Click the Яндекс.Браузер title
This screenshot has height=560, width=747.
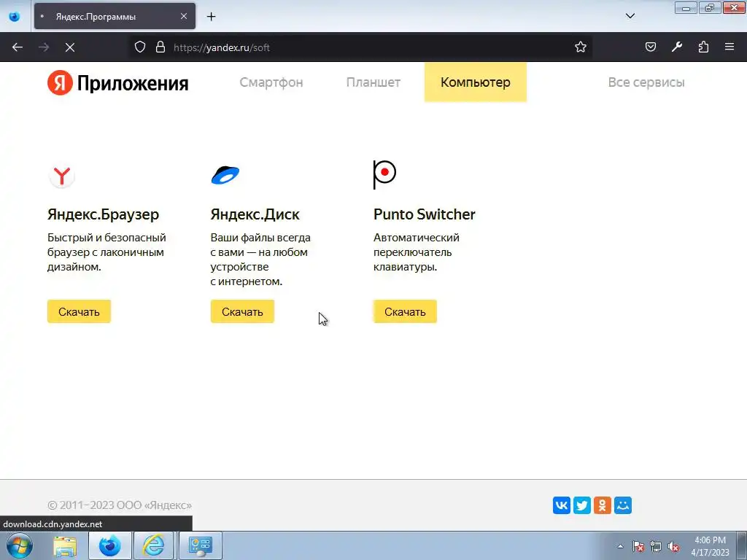(x=104, y=215)
